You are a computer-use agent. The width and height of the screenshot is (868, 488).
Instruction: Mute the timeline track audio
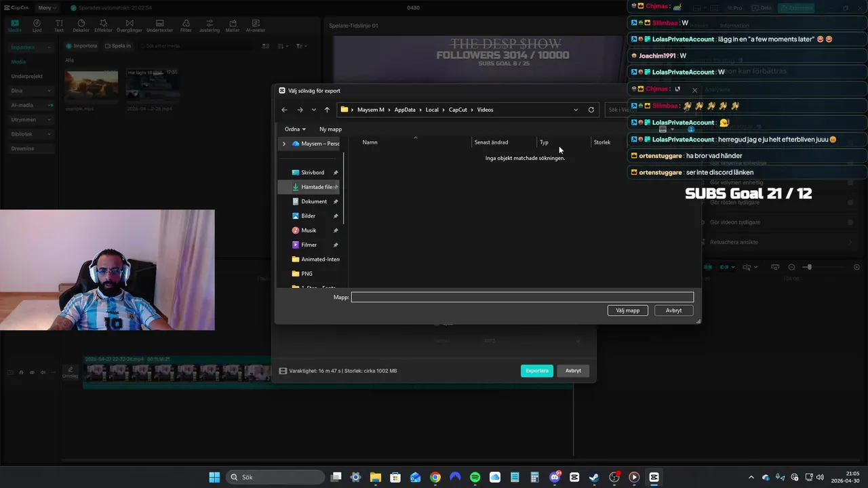point(43,372)
